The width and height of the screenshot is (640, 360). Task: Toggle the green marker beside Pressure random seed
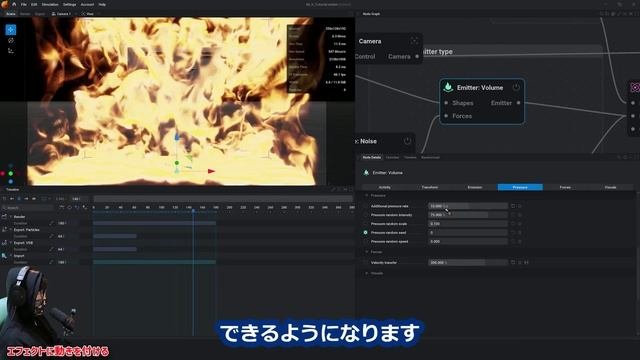[x=365, y=233]
